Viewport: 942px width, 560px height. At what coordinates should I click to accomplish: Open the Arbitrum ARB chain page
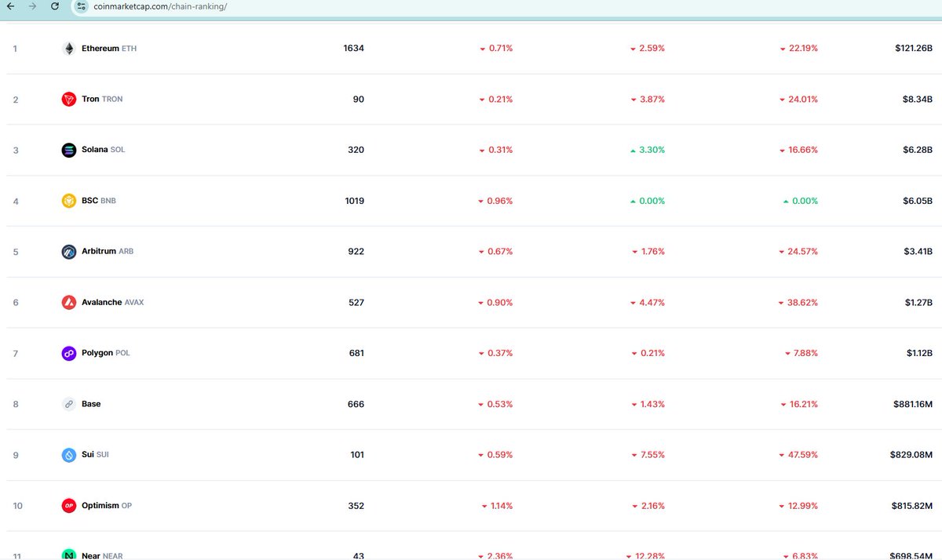108,252
